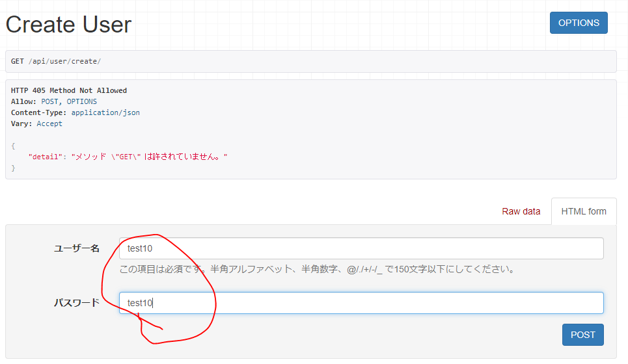The height and width of the screenshot is (364, 628).
Task: Click the Vary: Accept header line
Action: click(x=36, y=123)
